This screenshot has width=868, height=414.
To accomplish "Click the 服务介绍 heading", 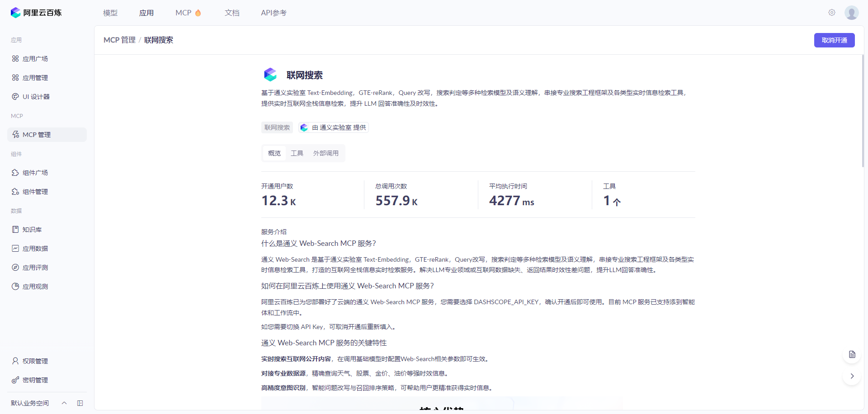I will (274, 232).
